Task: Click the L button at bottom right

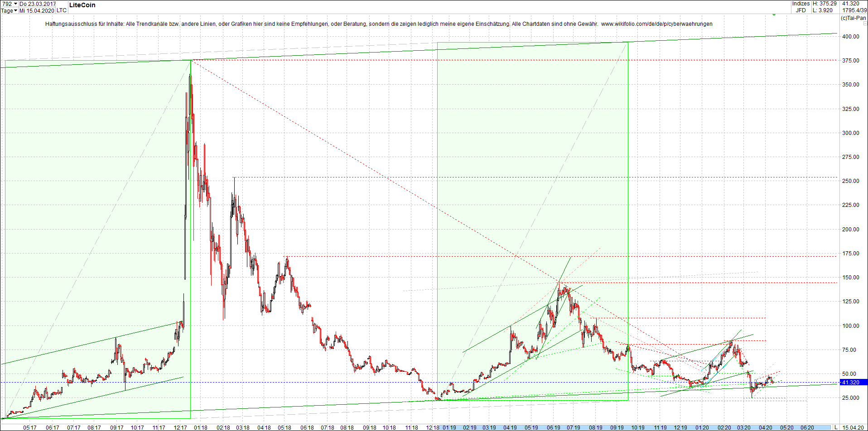Action: 836,427
